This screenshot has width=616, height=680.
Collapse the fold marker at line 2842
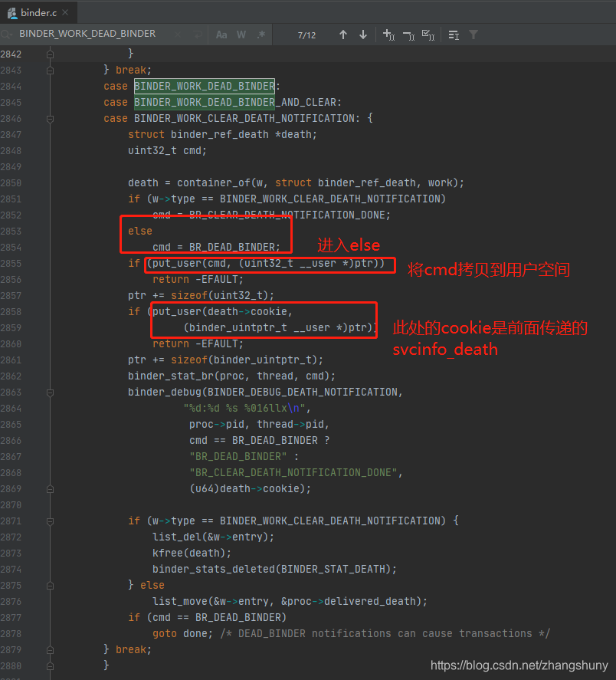51,54
